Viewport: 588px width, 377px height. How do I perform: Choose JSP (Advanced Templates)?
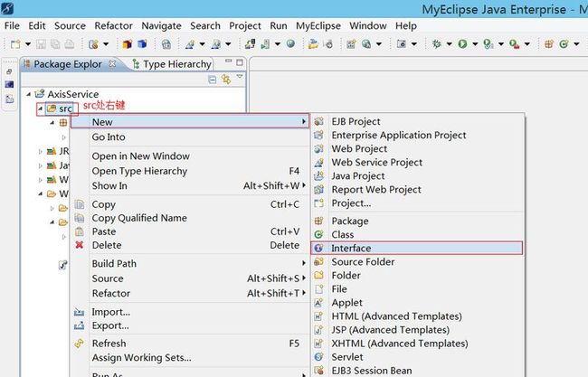(x=417, y=330)
